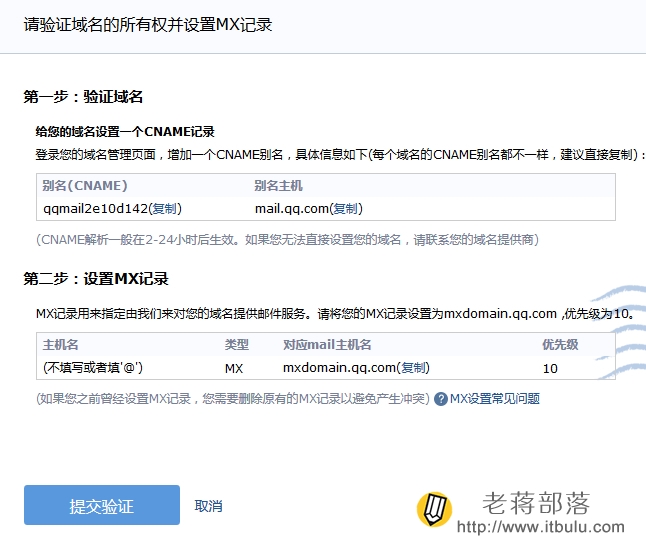Click the 主机名 column header
Image resolution: width=646 pixels, height=537 pixels.
coord(61,345)
